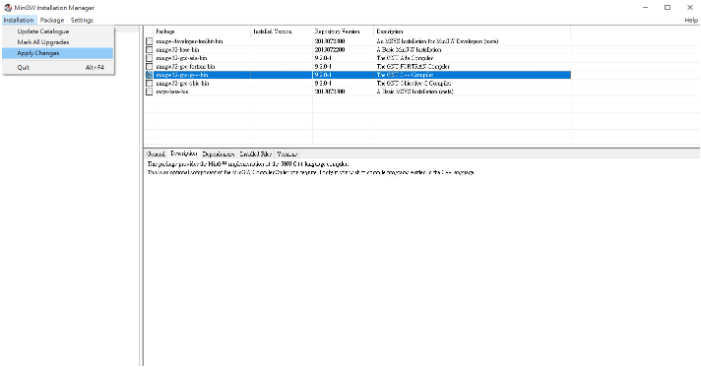Screen dimensions: 701x367
Task: Choose Apply Changes in Installation menu
Action: point(58,53)
